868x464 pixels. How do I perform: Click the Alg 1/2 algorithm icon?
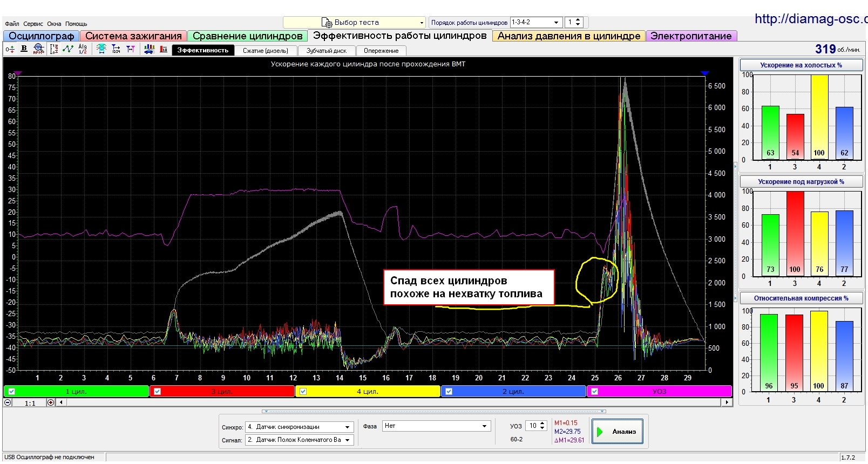(x=83, y=49)
